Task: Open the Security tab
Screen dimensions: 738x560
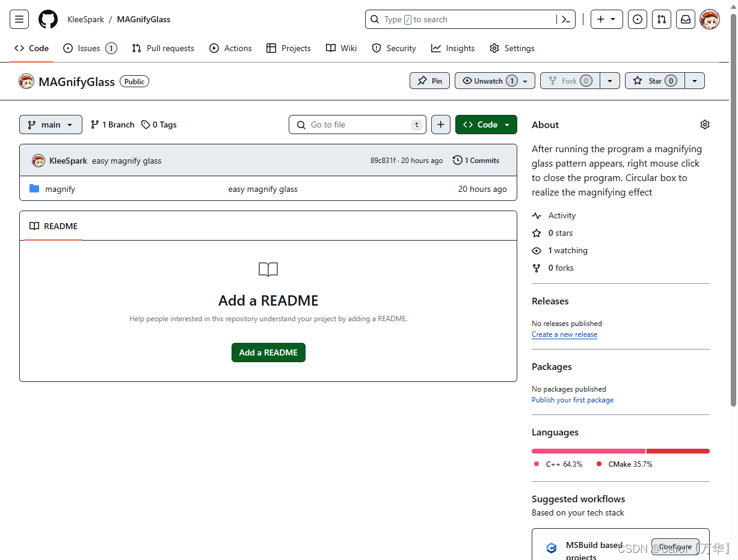Action: 394,48
